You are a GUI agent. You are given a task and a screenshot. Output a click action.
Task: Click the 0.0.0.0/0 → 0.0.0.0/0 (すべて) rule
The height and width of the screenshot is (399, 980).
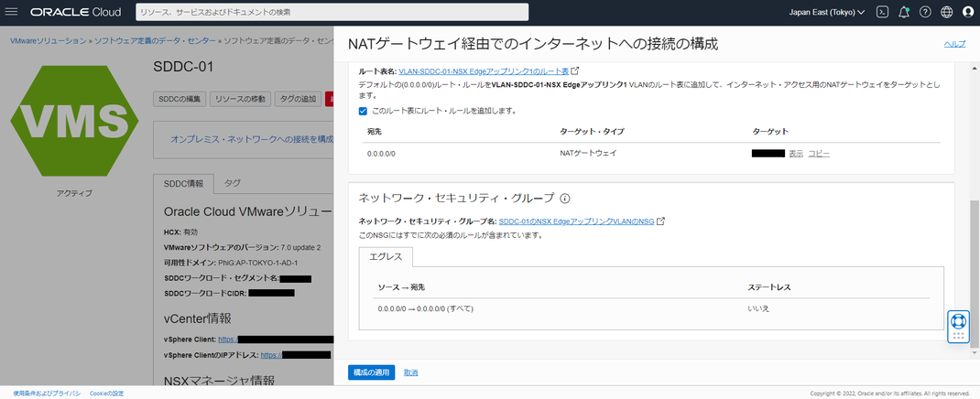pos(425,309)
